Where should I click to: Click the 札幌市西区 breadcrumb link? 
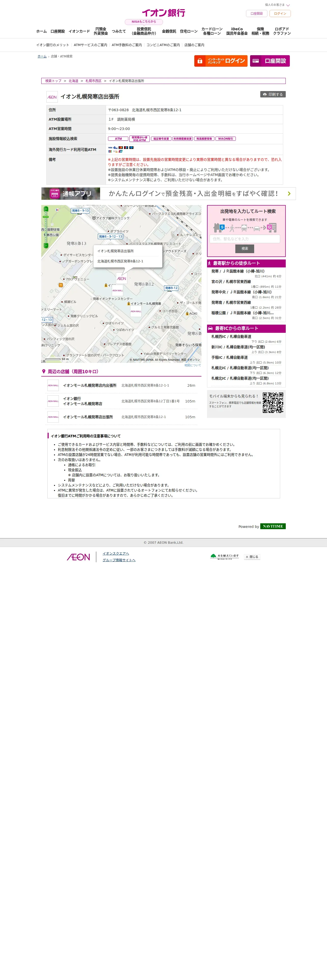[x=94, y=81]
